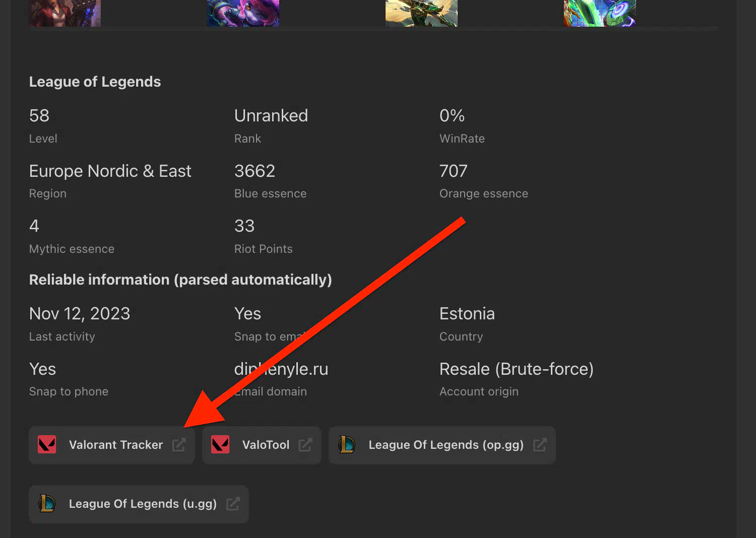Click external-link icon on op.gg button
The width and height of the screenshot is (756, 538).
click(x=540, y=445)
